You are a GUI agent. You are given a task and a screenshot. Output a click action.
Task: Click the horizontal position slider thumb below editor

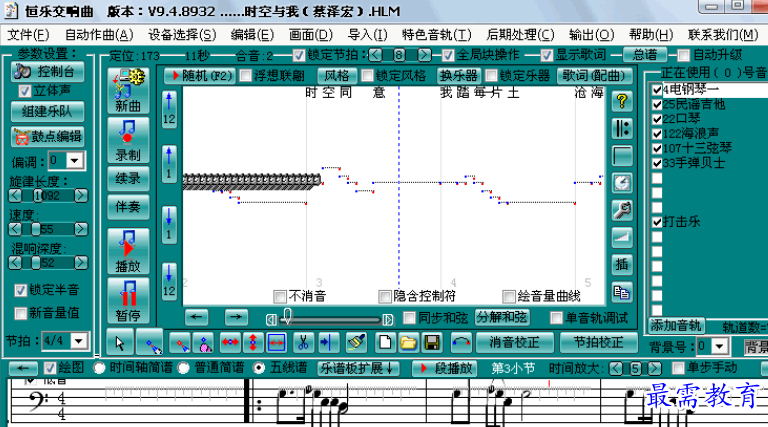tap(288, 317)
